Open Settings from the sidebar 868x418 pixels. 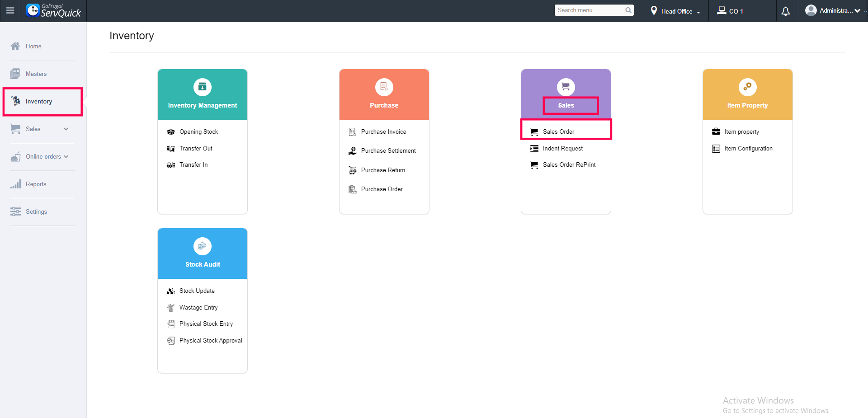36,211
